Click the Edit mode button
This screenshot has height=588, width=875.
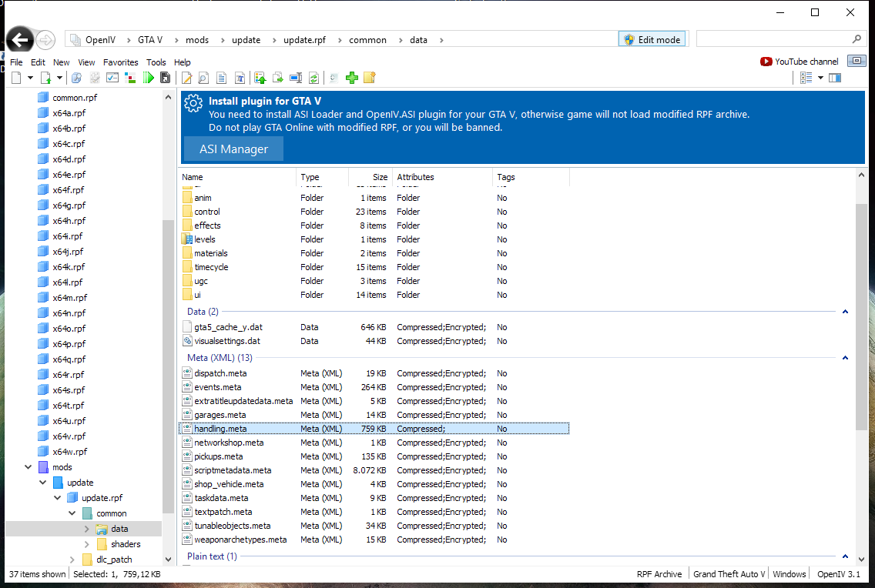click(x=652, y=39)
